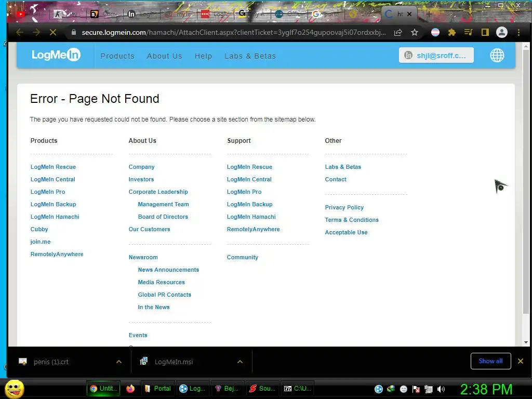Viewport: 532px width, 399px height.
Task: Click the page scrollbar down arrow
Action: (526, 342)
